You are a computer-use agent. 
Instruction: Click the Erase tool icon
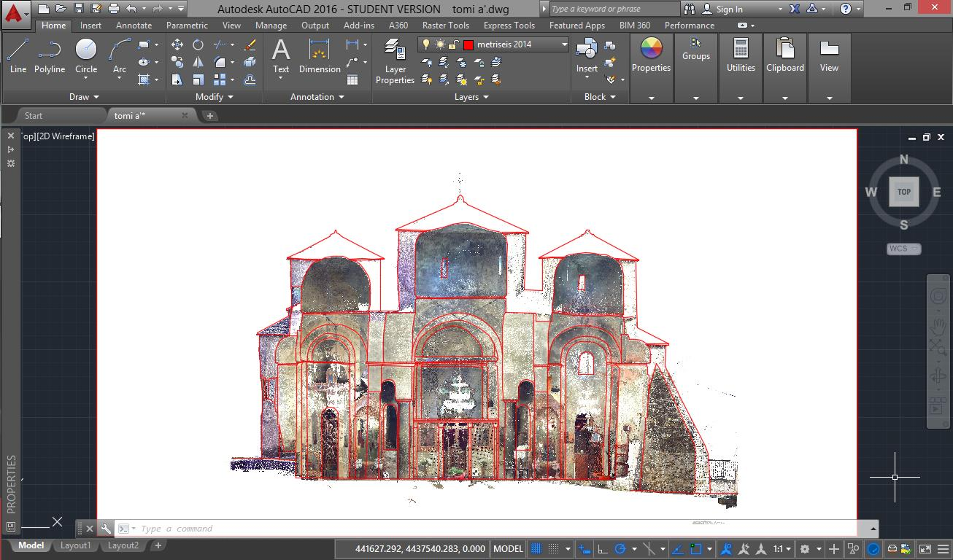[x=250, y=45]
